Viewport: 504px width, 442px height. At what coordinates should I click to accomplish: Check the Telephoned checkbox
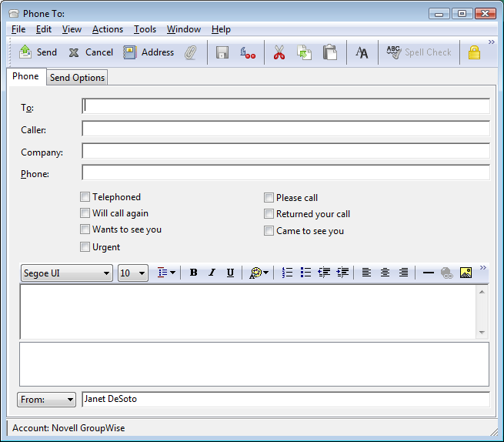(85, 197)
